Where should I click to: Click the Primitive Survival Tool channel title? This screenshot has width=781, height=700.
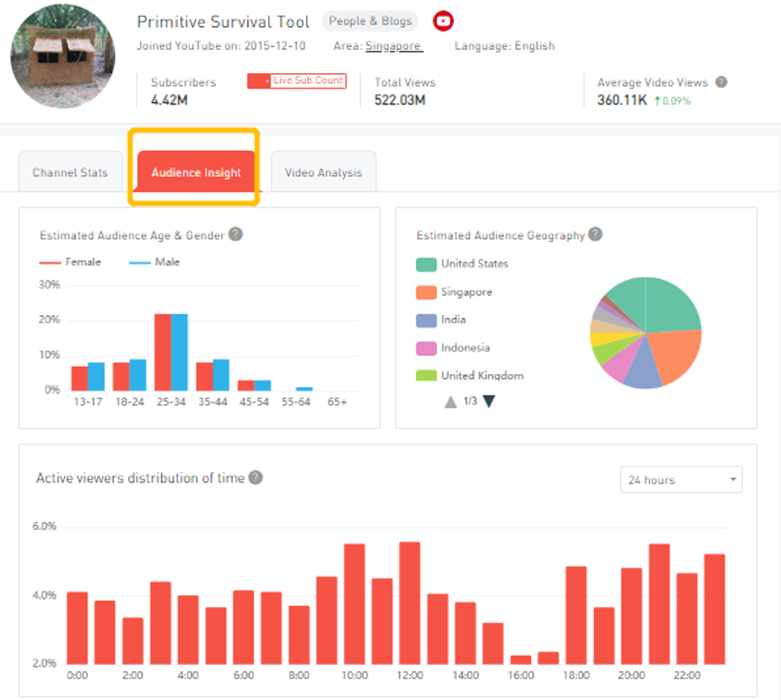click(223, 22)
